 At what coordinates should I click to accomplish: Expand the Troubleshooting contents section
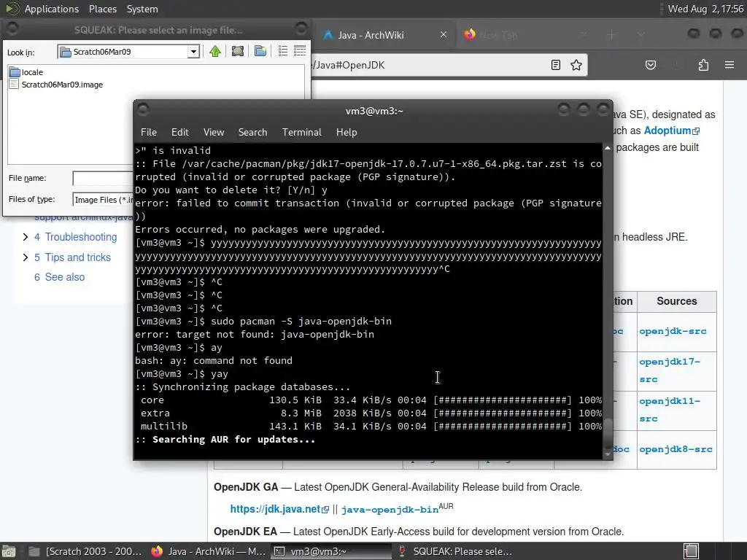click(26, 237)
